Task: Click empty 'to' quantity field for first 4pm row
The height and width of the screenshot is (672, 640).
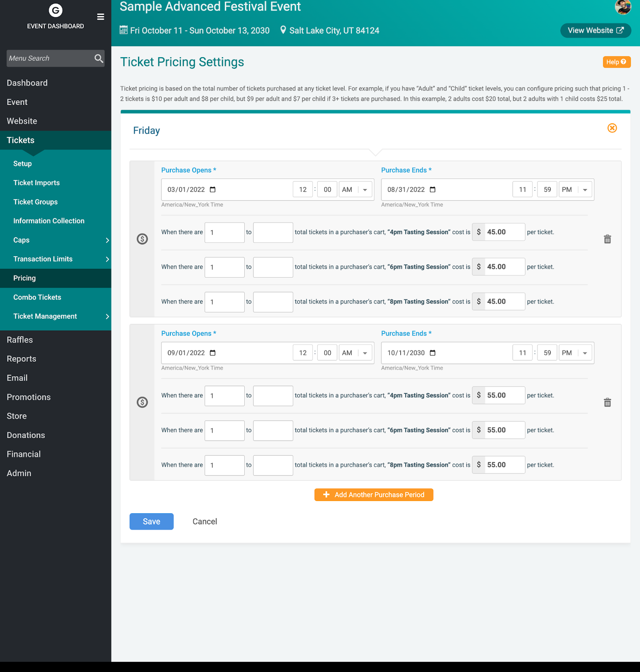Action: coord(273,232)
